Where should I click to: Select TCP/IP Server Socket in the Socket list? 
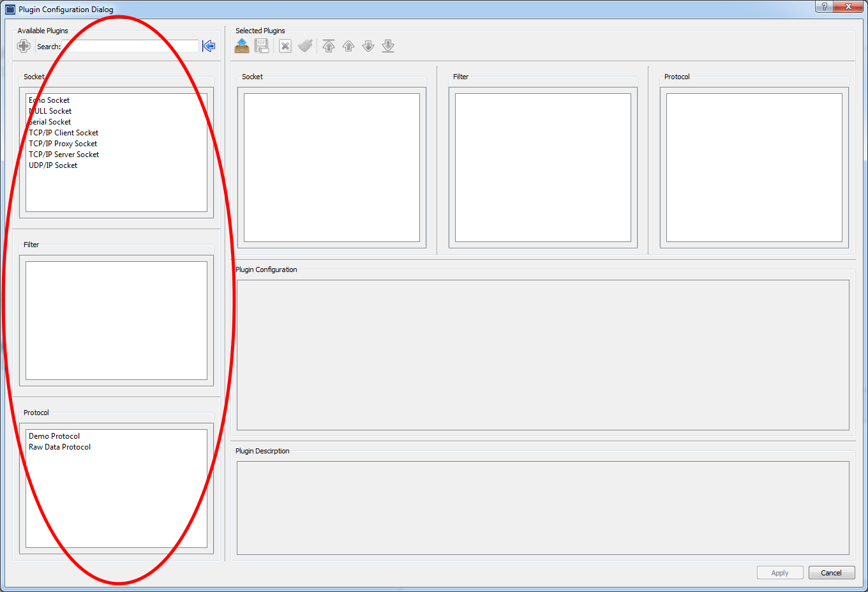pos(63,154)
